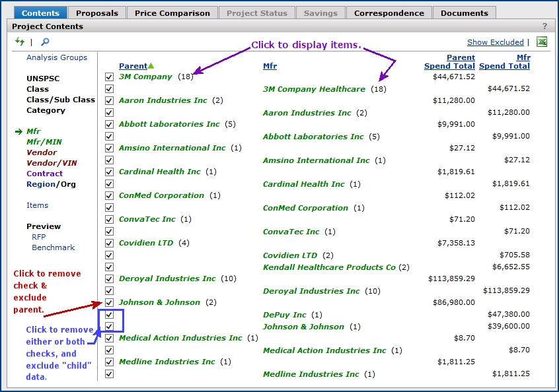Toggle the DePuy Inc child row checkbox
The height and width of the screenshot is (392, 559).
coord(109,314)
